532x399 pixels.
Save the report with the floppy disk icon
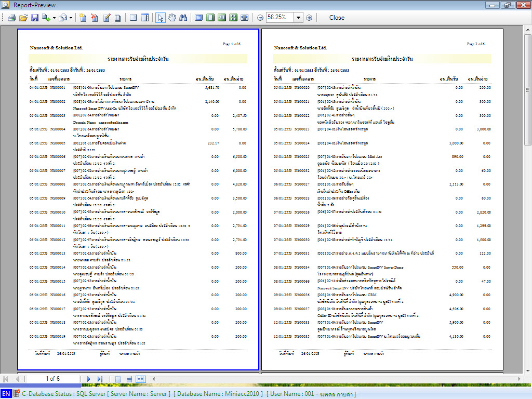click(35, 18)
